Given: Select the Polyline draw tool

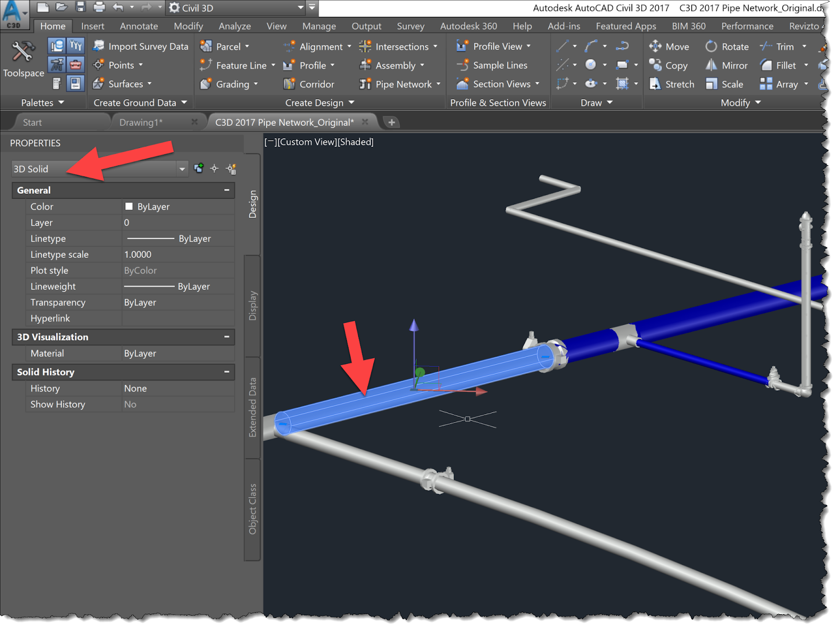Looking at the screenshot, I should (623, 46).
